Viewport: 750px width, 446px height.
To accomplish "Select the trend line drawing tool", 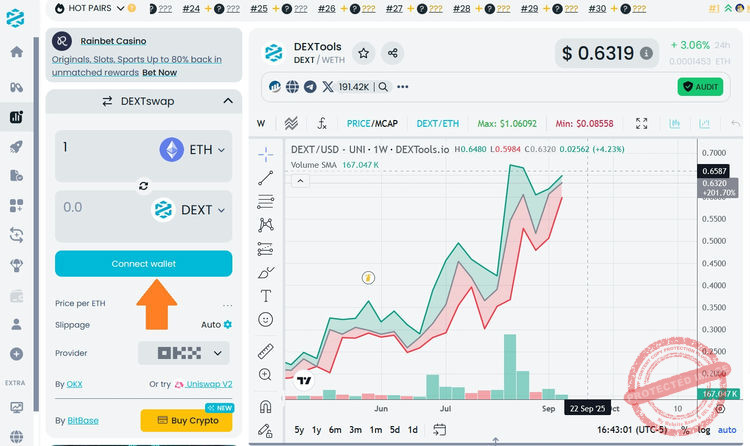I will [266, 178].
